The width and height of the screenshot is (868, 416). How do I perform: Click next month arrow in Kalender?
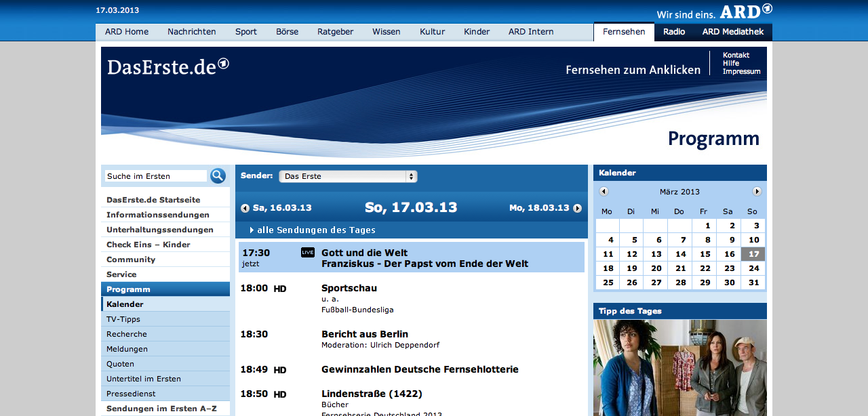[x=757, y=192]
